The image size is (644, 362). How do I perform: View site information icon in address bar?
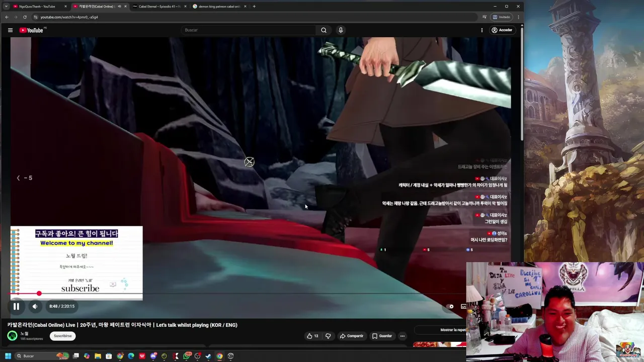[35, 17]
